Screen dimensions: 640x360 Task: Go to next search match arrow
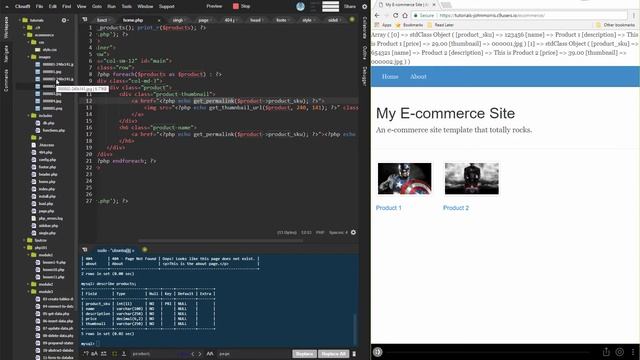[x=200, y=354]
